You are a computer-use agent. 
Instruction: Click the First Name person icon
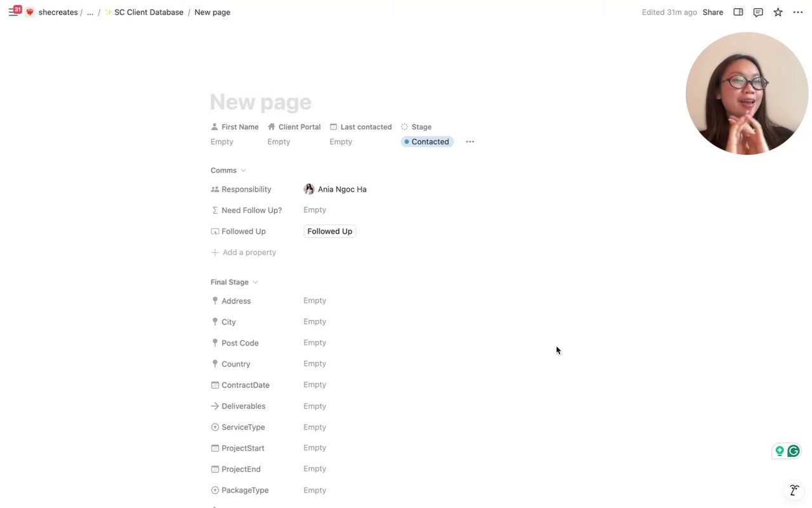coord(214,127)
